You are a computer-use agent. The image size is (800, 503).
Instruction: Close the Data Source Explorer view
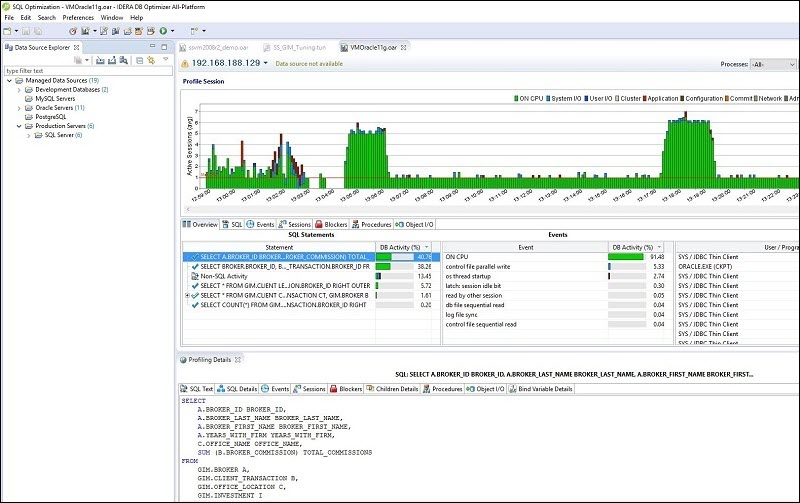(77, 47)
